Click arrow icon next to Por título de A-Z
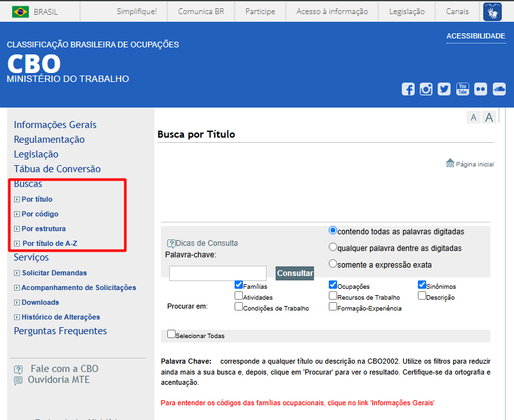Screen dimensions: 514x420 (17, 243)
